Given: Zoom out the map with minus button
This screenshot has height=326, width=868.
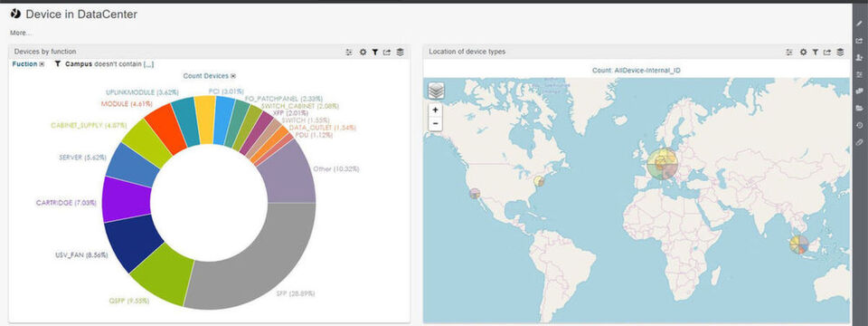Looking at the screenshot, I should point(436,123).
